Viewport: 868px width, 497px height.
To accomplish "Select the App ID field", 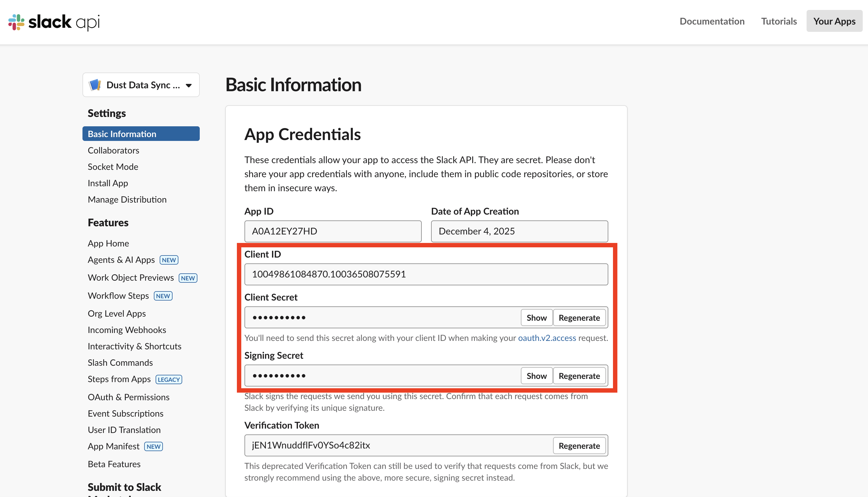I will click(x=333, y=231).
